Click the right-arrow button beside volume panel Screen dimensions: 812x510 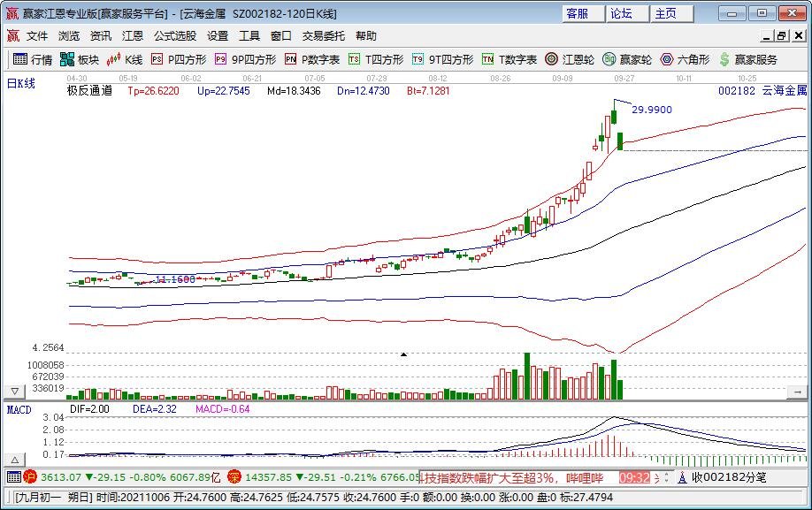click(x=797, y=392)
